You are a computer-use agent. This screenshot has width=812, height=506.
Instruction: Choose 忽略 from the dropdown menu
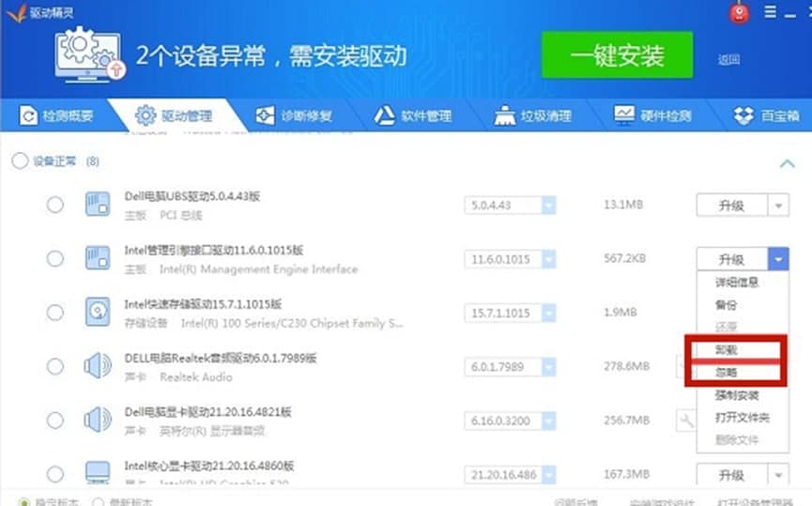click(x=726, y=372)
